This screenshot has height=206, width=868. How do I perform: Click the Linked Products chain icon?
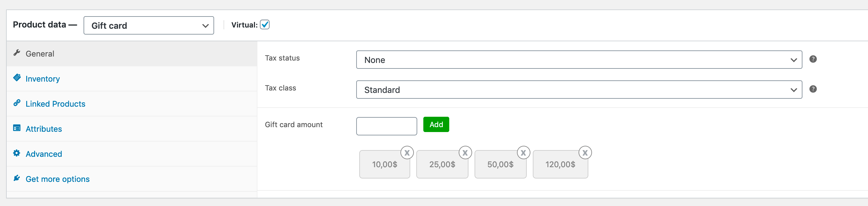point(17,103)
